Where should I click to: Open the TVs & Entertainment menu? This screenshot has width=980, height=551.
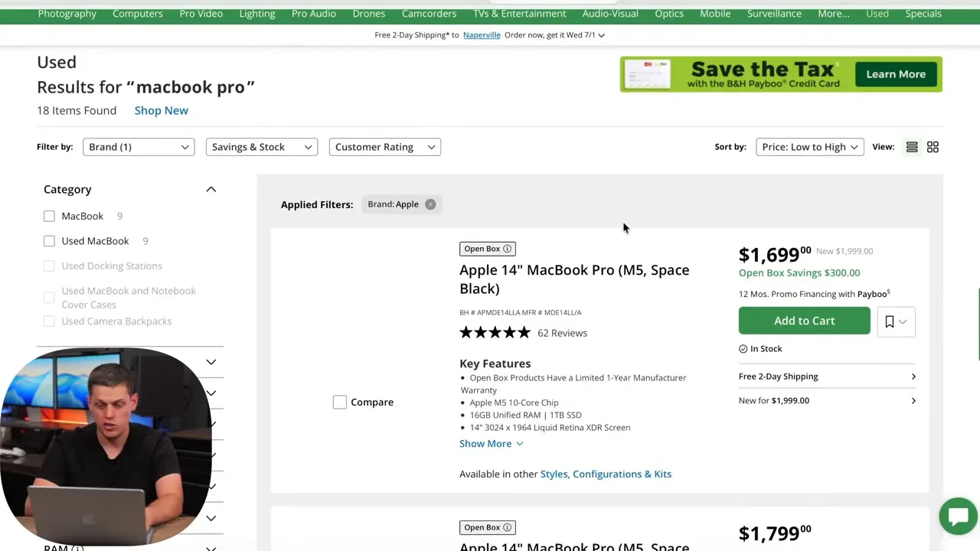(x=520, y=14)
